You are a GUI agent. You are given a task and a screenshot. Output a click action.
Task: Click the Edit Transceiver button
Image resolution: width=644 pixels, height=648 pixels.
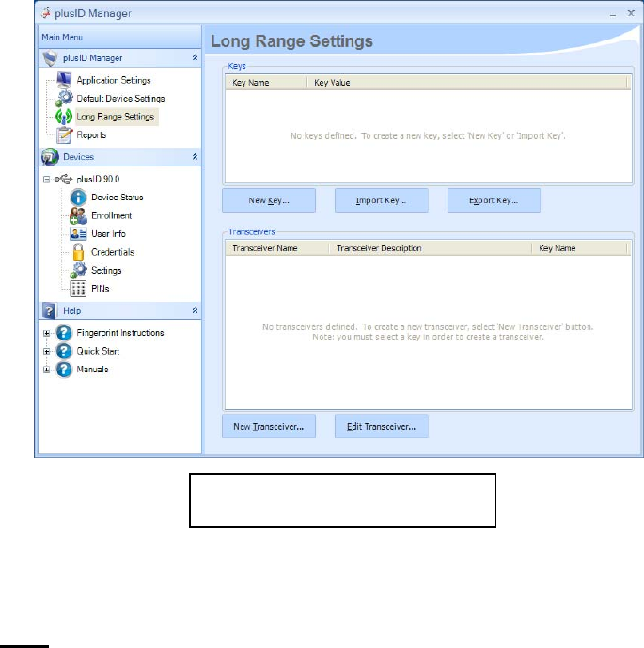[382, 426]
